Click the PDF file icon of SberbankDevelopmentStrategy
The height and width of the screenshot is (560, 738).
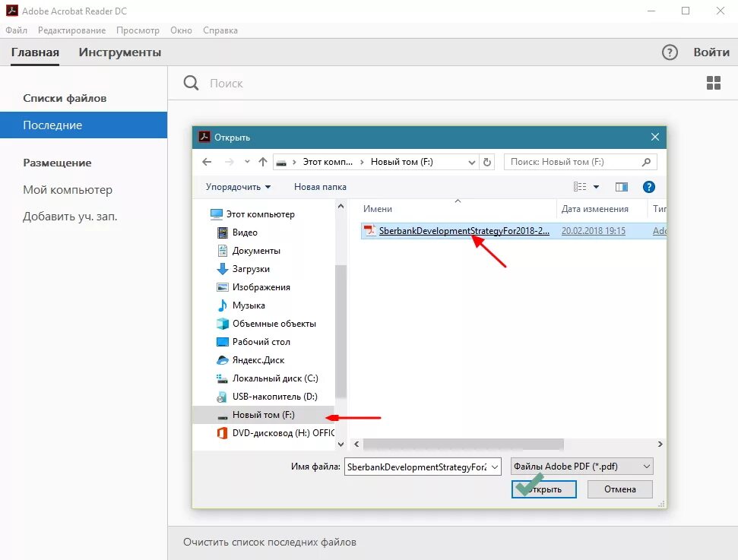coord(370,230)
